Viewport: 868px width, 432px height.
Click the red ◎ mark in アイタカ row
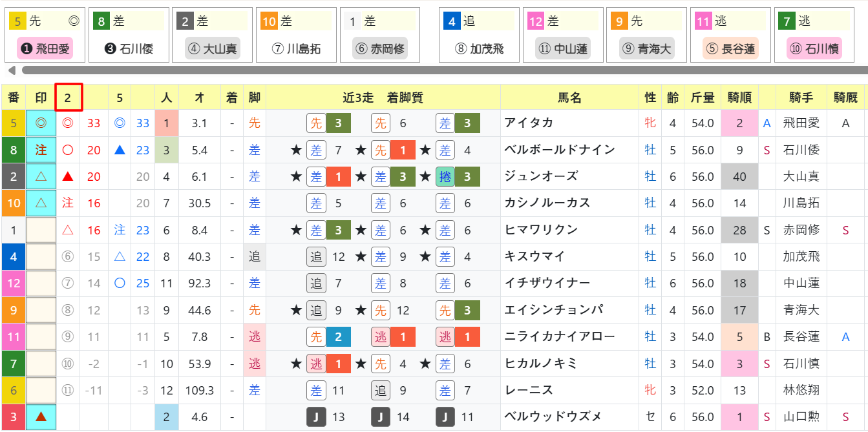click(x=67, y=123)
